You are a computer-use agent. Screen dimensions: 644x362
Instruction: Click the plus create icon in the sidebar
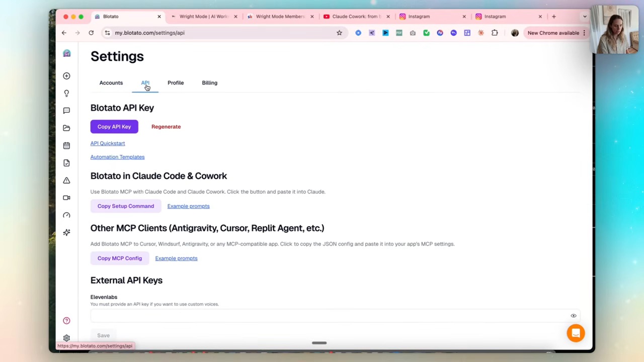click(x=66, y=76)
